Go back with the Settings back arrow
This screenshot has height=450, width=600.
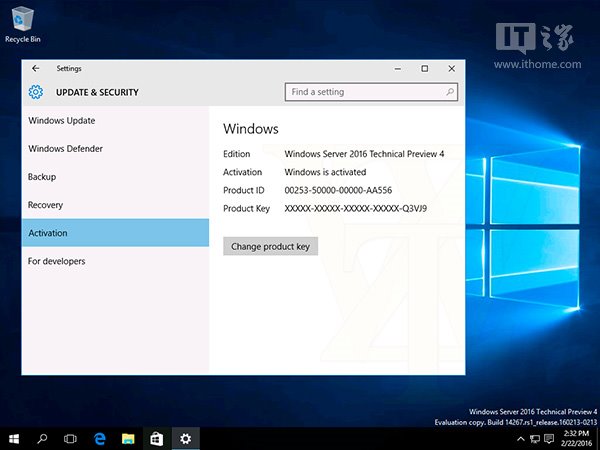tap(36, 68)
